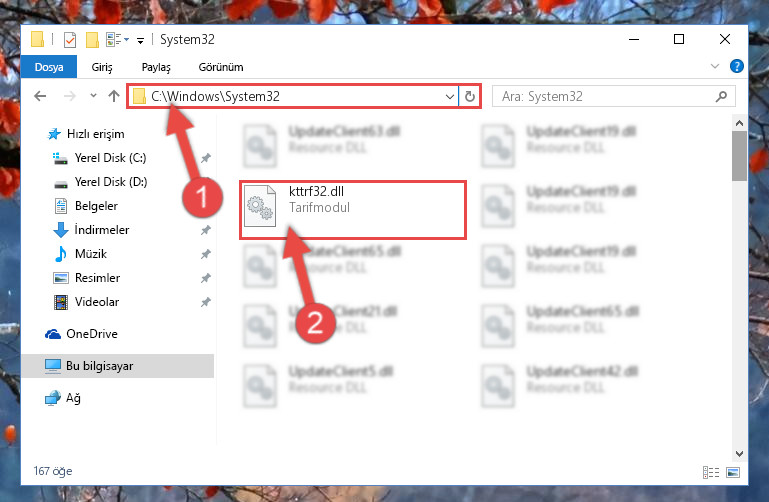Open Yerel Disk (C:) in sidebar
This screenshot has height=502, width=769.
(110, 158)
